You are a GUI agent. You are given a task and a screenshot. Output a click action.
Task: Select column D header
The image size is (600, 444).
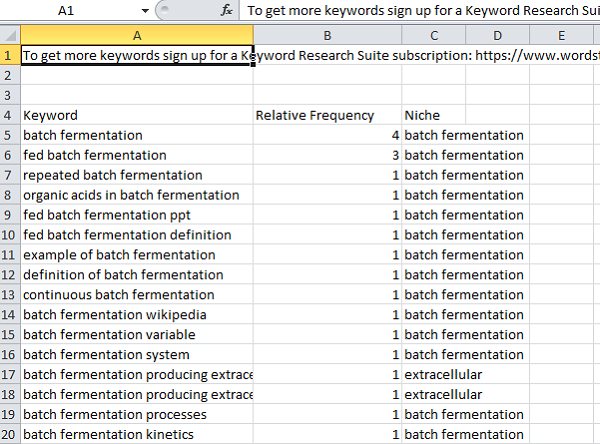497,36
